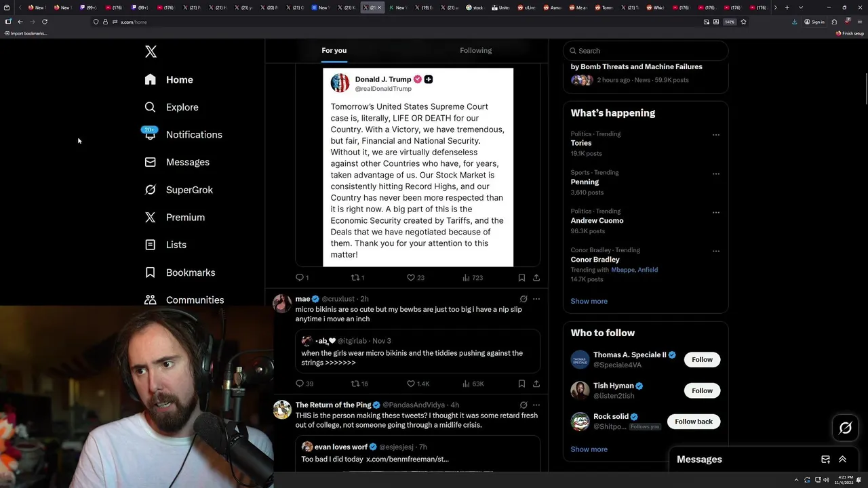This screenshot has height=488, width=868.
Task: Open more options for Andrew Cuomo trend
Action: (x=715, y=212)
